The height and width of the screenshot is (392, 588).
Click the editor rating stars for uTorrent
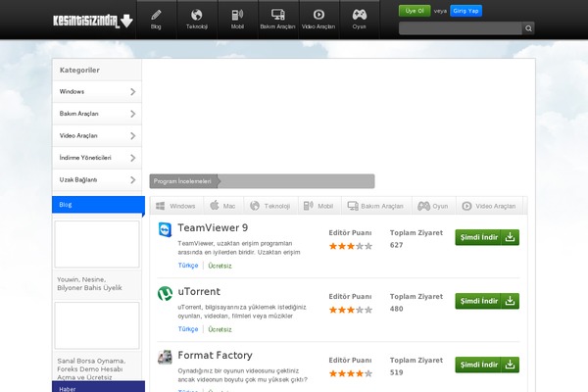(351, 310)
